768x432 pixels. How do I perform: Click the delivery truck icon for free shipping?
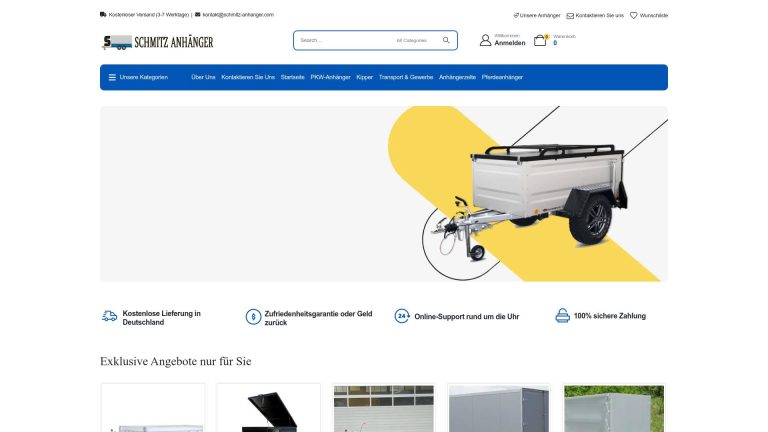pos(109,316)
